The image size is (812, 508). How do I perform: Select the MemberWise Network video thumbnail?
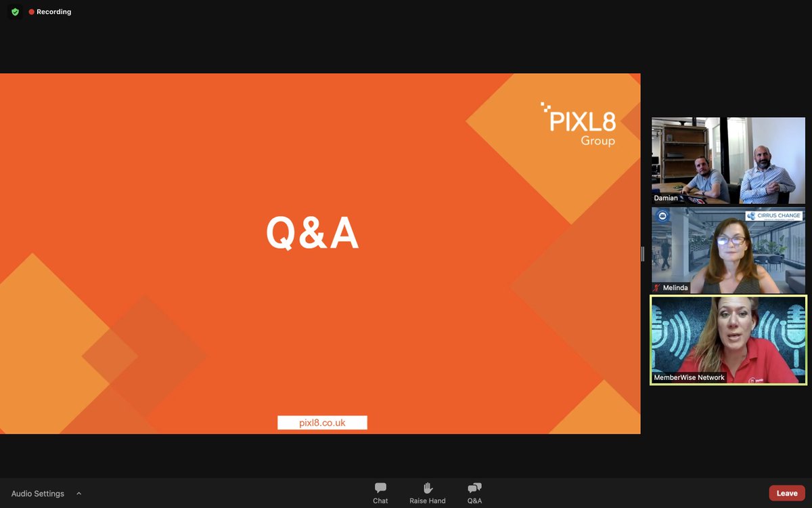tap(728, 340)
